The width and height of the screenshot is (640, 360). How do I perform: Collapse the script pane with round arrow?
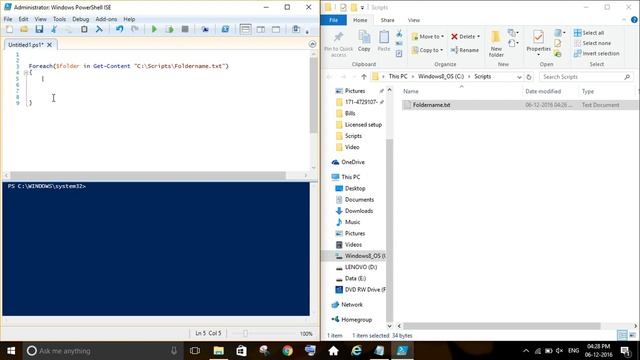(x=312, y=44)
